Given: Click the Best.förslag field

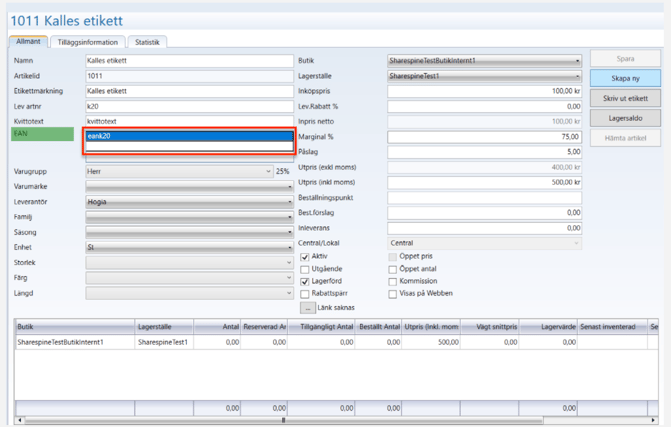Looking at the screenshot, I should (x=484, y=213).
